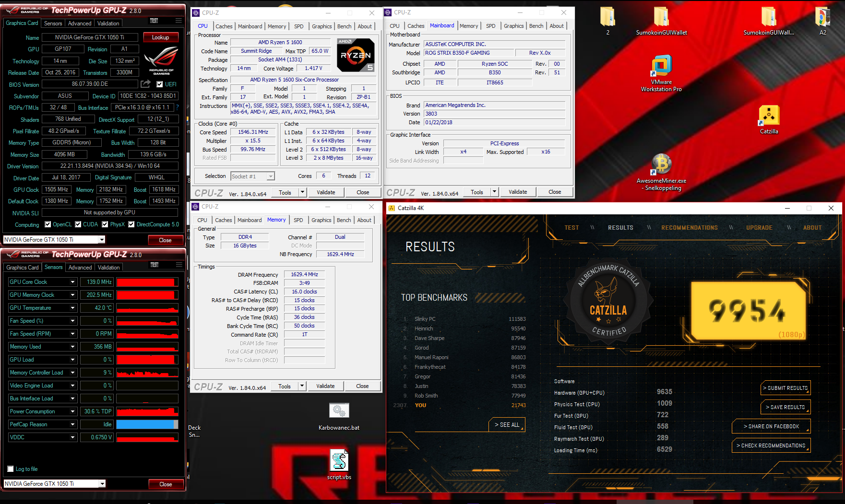
Task: Expand GPU Core Clock sensor dropdown
Action: click(73, 282)
